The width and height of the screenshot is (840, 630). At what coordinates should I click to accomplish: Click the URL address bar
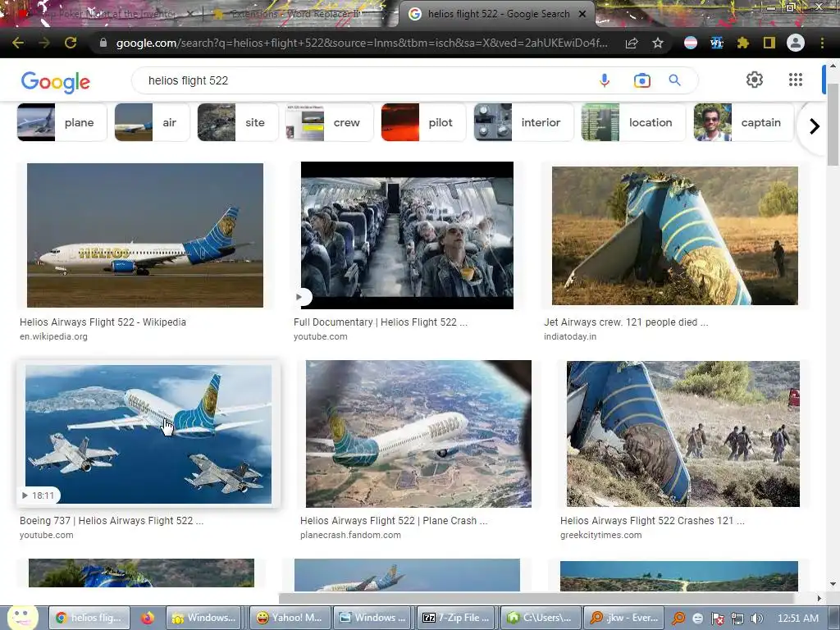point(362,43)
